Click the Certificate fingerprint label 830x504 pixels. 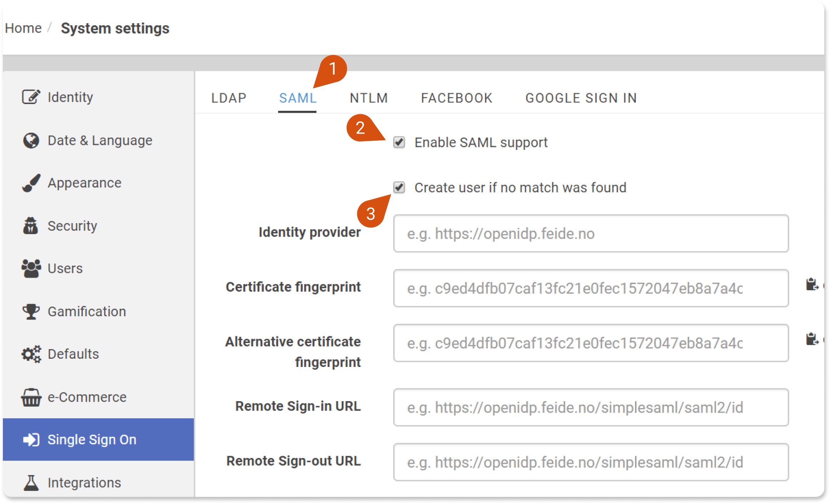(x=293, y=287)
